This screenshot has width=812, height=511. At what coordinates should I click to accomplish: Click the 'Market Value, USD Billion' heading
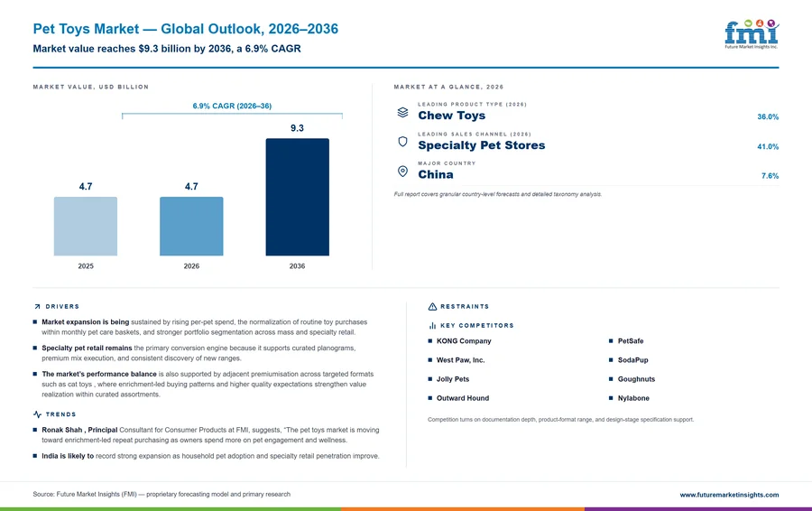tap(90, 87)
